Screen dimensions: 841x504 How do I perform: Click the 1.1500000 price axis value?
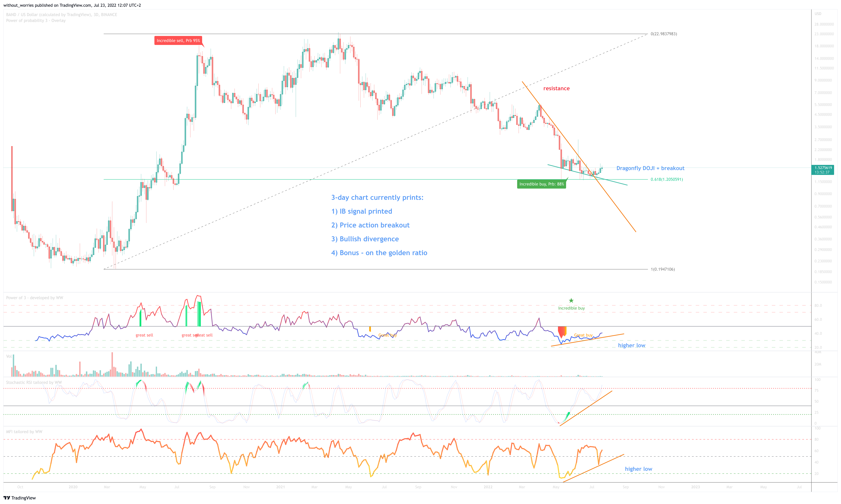tap(823, 182)
